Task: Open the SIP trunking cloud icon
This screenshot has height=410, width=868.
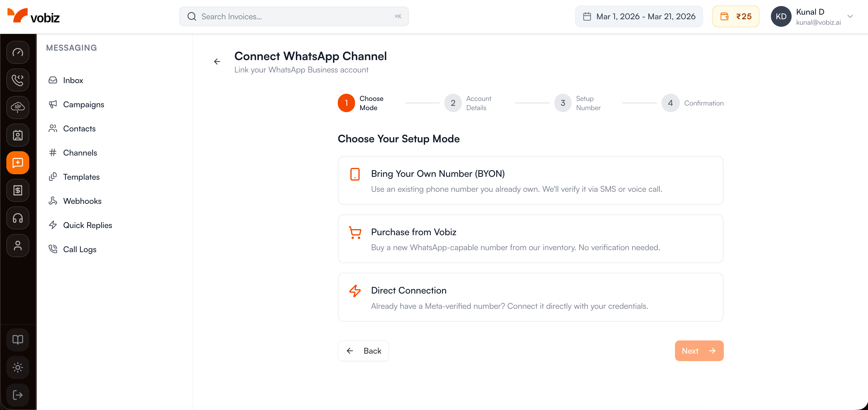Action: click(18, 108)
